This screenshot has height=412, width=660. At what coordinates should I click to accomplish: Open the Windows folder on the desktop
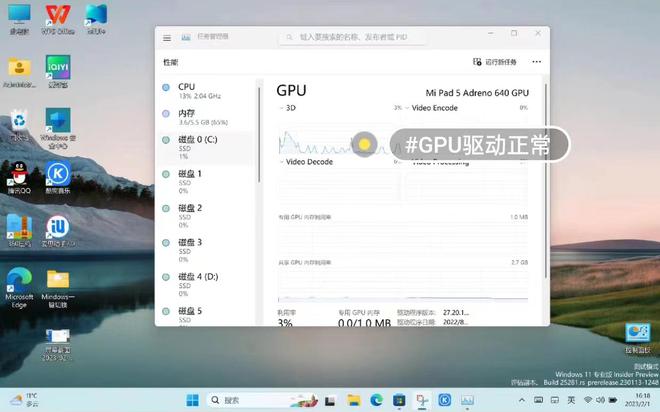tap(58, 288)
